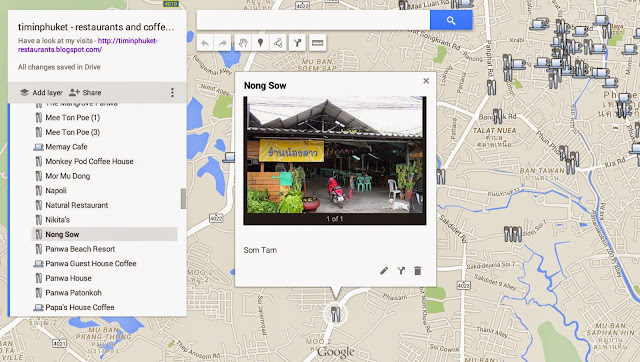Focus the map search input field
640x362 pixels.
pos(313,20)
